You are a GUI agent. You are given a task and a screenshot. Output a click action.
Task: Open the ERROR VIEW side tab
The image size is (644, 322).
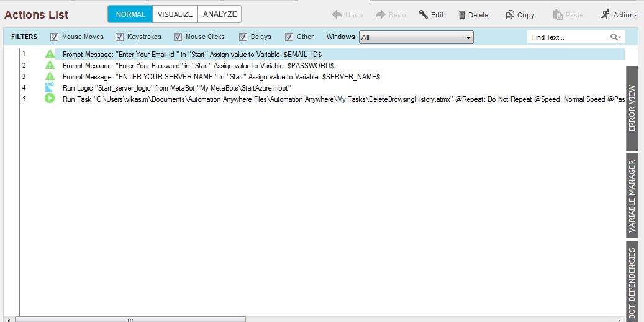632,109
